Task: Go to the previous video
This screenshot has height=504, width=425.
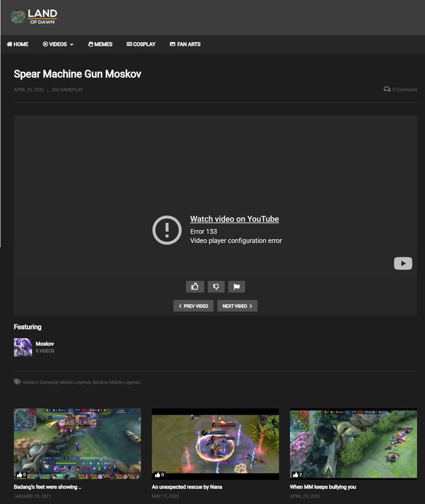Action: (x=193, y=306)
